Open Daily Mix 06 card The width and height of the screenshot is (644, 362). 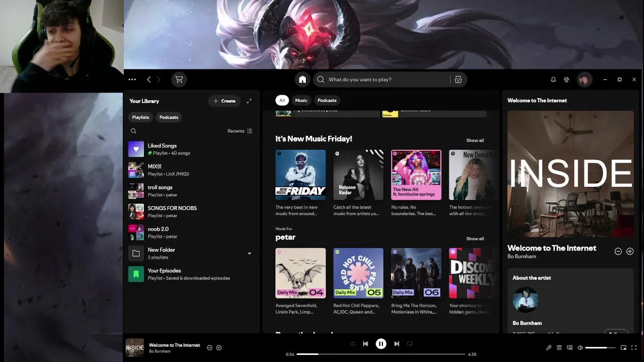(416, 282)
